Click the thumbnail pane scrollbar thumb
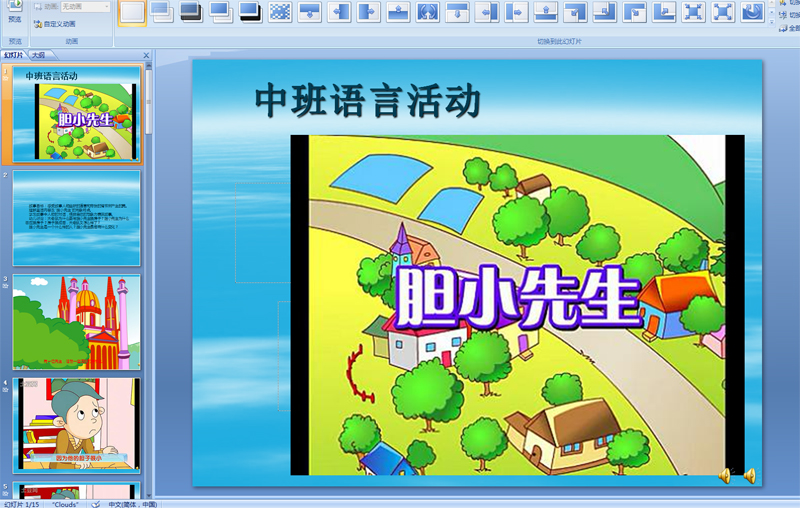This screenshot has height=508, width=800. pos(149,102)
